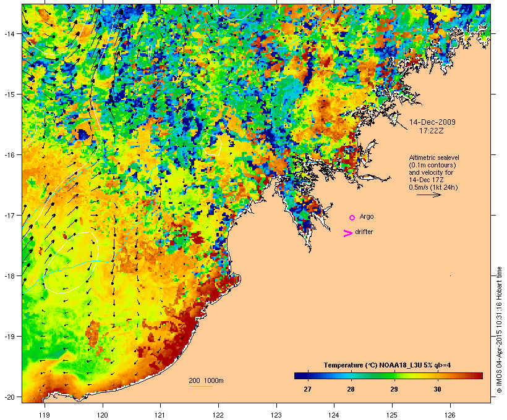The width and height of the screenshot is (507, 420).
Task: Click longitude axis label '125'
Action: click(x=392, y=415)
